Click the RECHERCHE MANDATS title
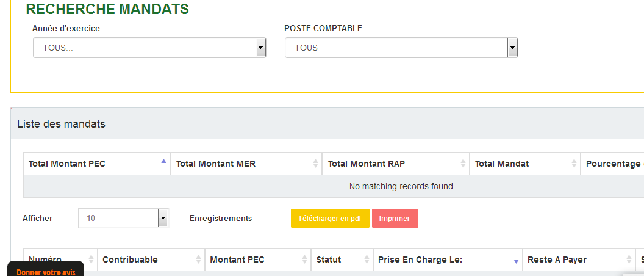This screenshot has height=276, width=644. tap(107, 9)
